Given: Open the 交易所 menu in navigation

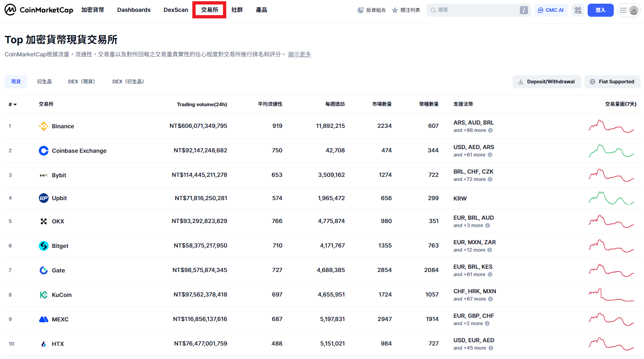Looking at the screenshot, I should click(x=209, y=10).
